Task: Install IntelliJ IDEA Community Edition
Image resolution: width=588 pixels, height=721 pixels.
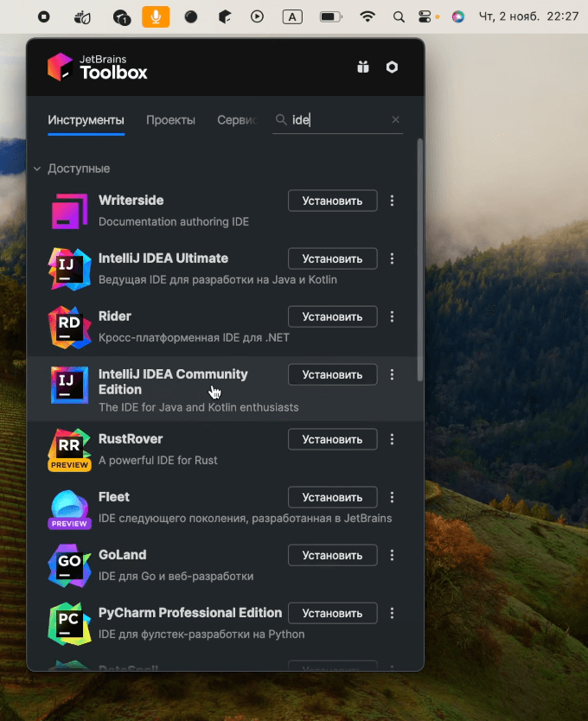Action: [333, 374]
